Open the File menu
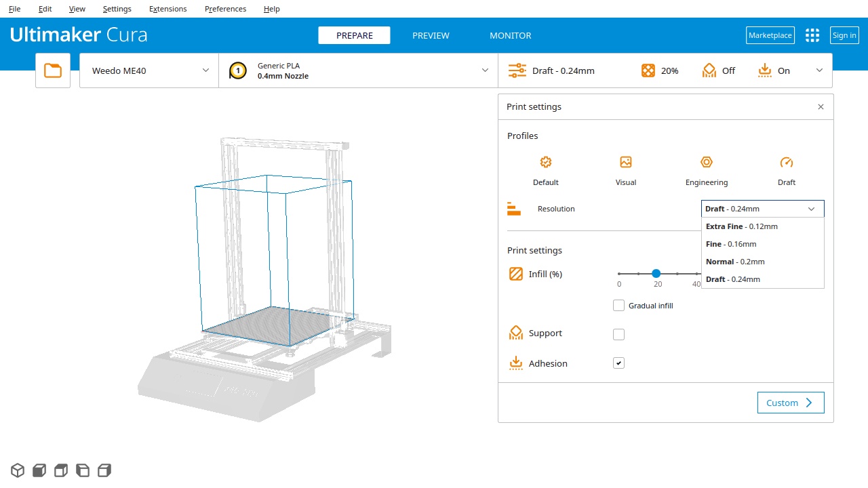This screenshot has height=488, width=868. pyautogui.click(x=14, y=9)
